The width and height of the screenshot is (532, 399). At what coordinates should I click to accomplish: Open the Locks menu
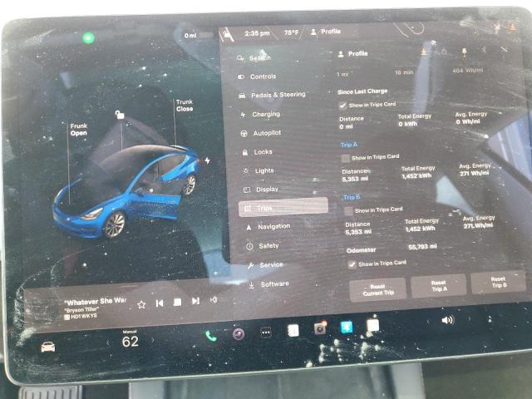pos(257,152)
